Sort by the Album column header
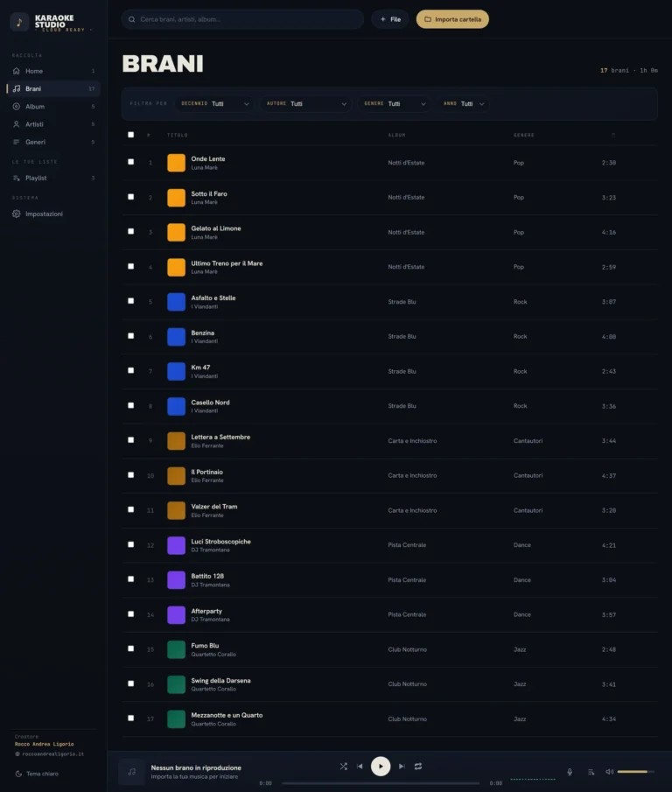This screenshot has width=672, height=792. point(397,135)
